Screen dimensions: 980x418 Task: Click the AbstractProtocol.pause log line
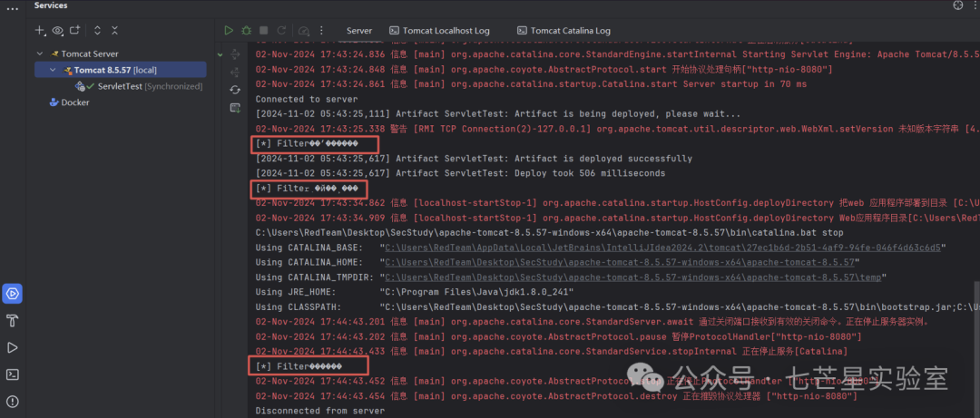[x=559, y=336]
